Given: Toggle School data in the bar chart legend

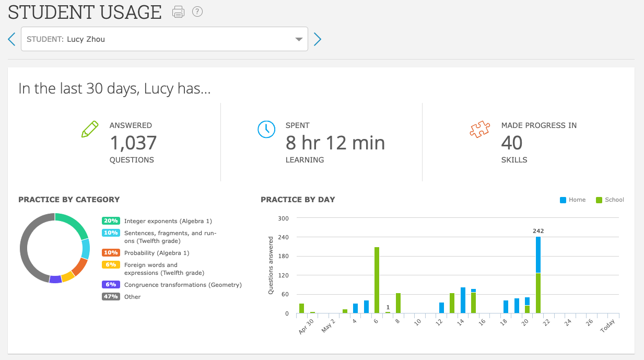Looking at the screenshot, I should point(610,200).
